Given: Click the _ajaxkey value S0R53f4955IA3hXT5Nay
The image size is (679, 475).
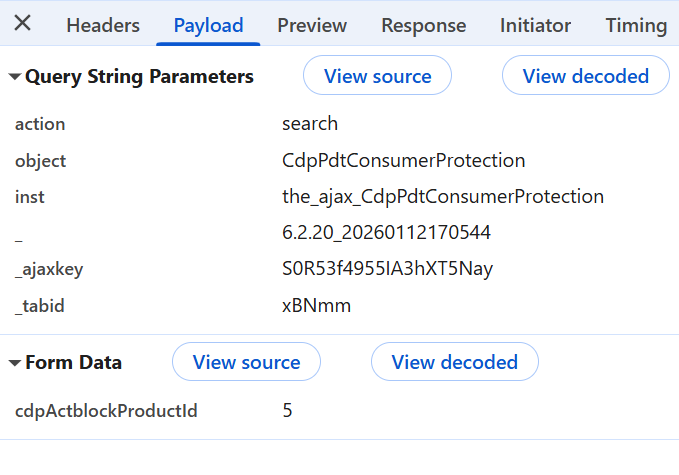Looking at the screenshot, I should tap(387, 269).
